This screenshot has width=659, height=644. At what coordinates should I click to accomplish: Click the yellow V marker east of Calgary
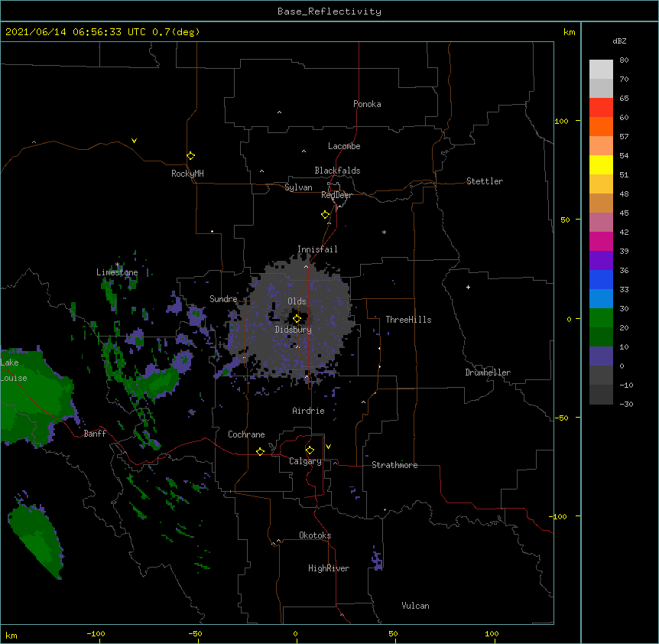pyautogui.click(x=328, y=447)
